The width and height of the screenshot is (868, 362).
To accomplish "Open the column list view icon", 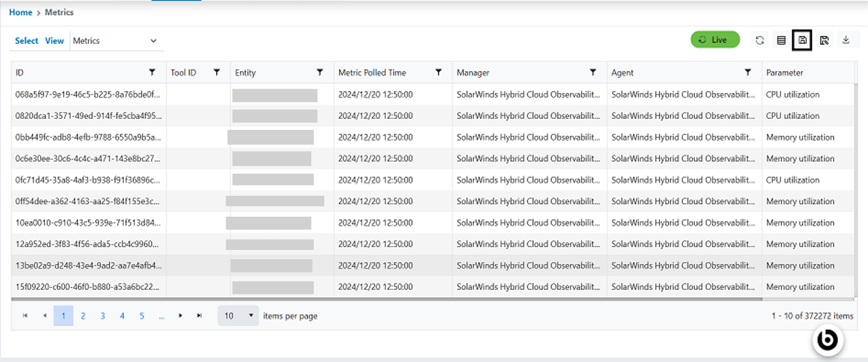I will pyautogui.click(x=781, y=41).
